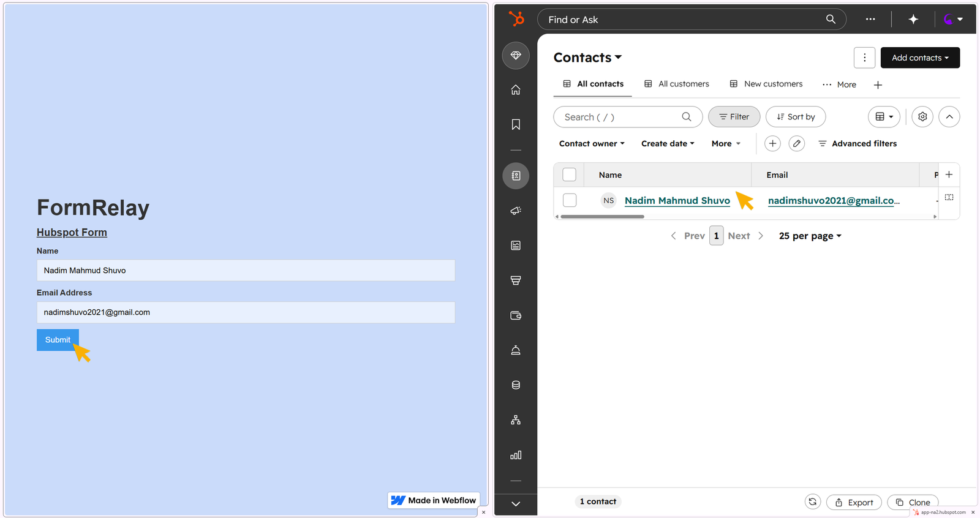Clone the current view
The image size is (980, 518).
[913, 502]
